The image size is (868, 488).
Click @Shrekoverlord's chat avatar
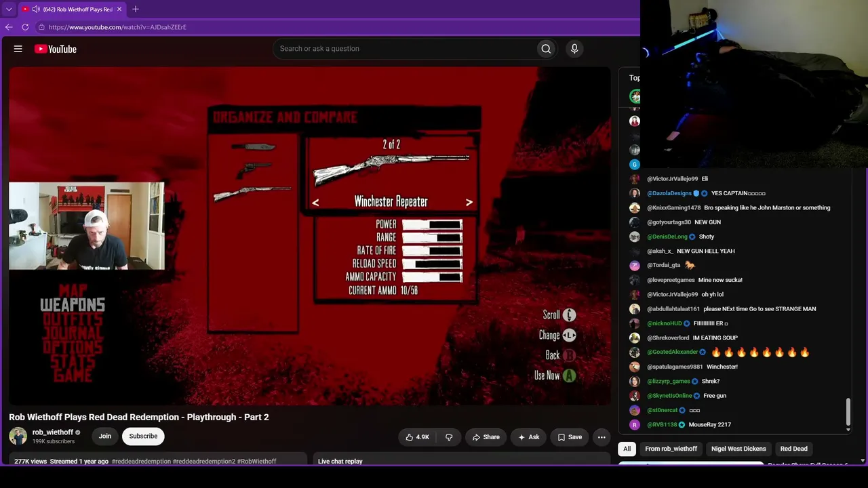635,338
